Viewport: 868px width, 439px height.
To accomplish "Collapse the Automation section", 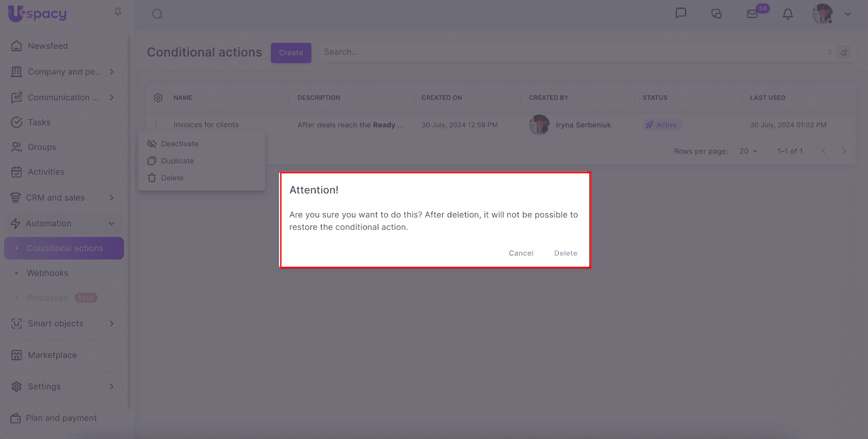I will [x=112, y=223].
